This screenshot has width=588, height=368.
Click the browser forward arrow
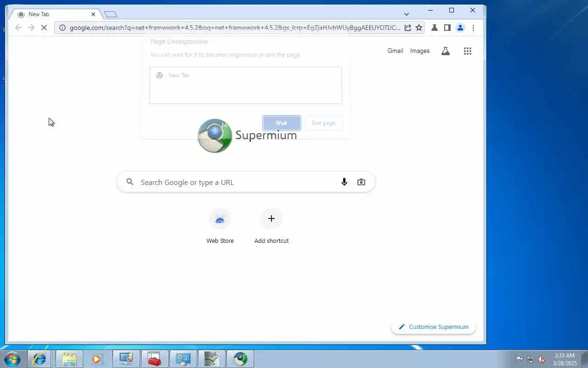pos(31,28)
